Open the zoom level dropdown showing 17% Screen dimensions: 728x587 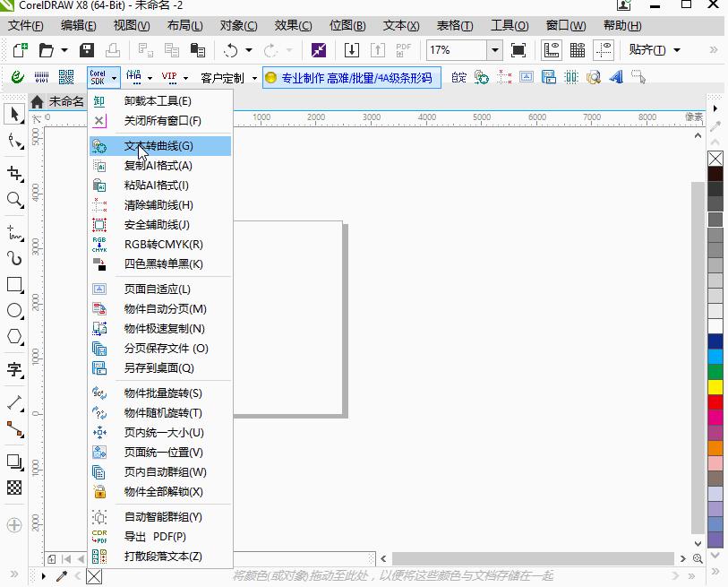[x=493, y=50]
